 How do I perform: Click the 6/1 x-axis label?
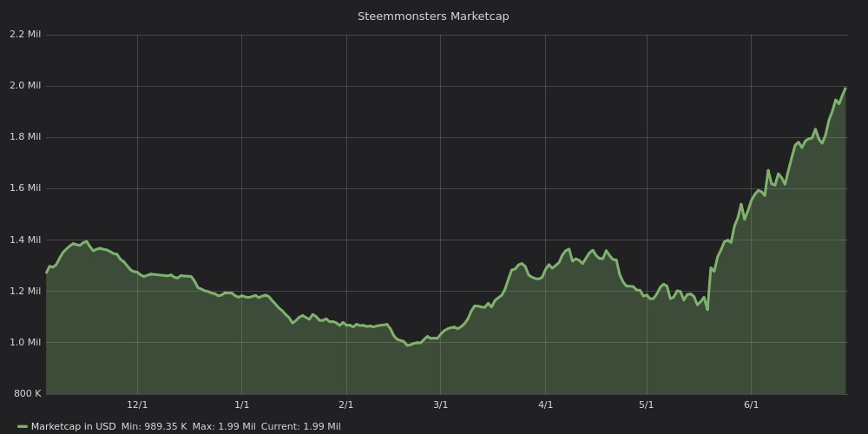(x=751, y=404)
